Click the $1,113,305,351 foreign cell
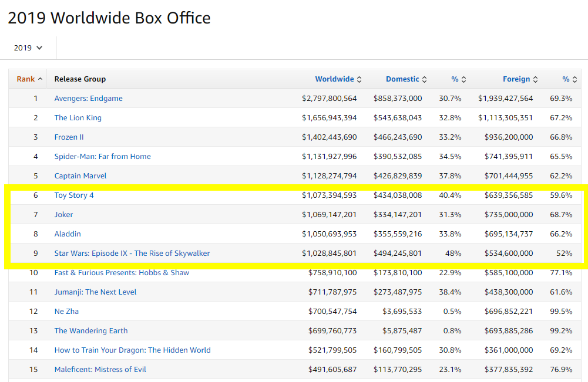Screen dimensions: 588x382 tap(506, 117)
